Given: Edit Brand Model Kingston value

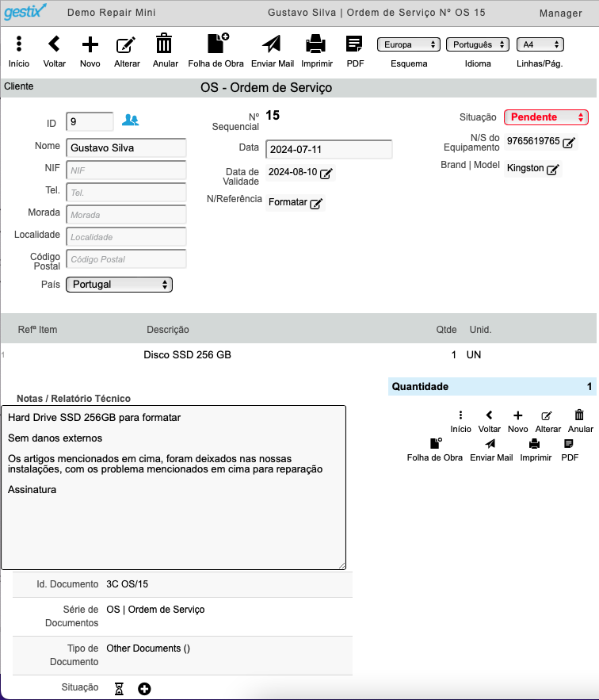Looking at the screenshot, I should (x=552, y=170).
